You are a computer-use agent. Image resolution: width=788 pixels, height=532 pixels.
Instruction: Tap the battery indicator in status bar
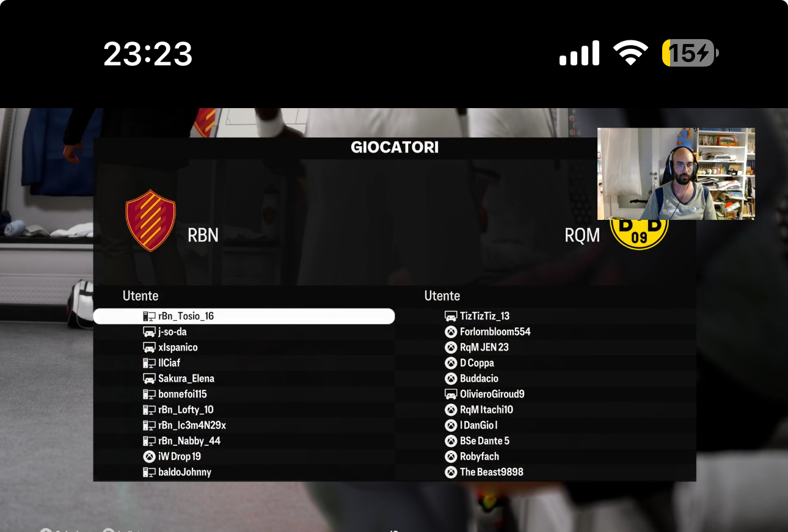click(690, 53)
